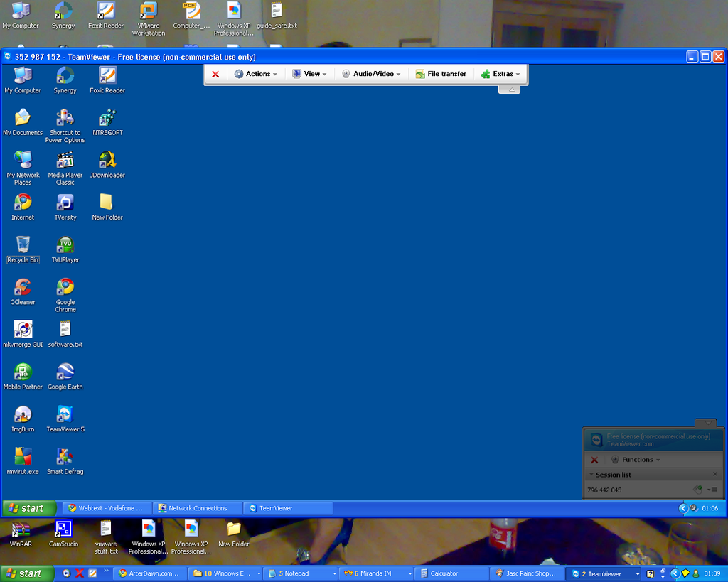Open the 10 Windows Explorer taskbar group
This screenshot has height=582, width=728.
[x=226, y=573]
